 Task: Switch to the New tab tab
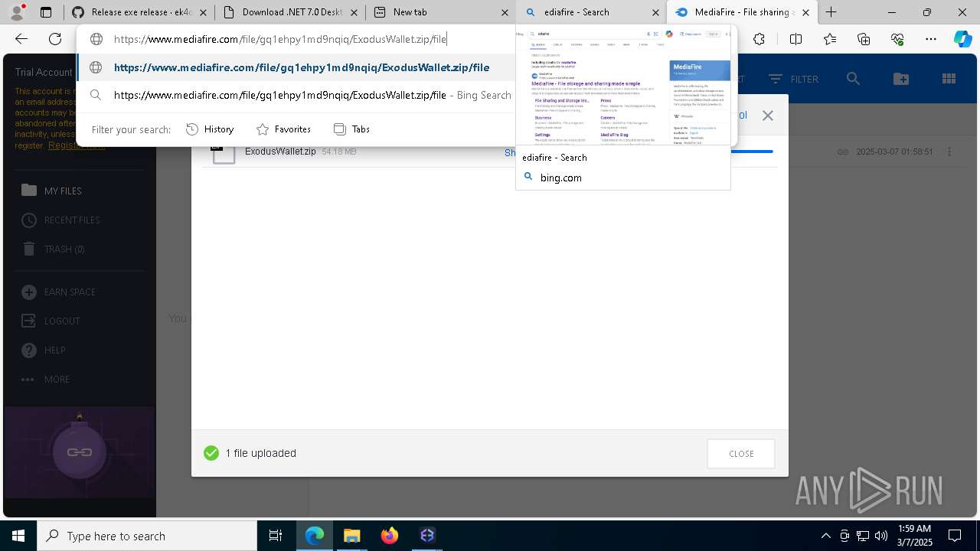(x=433, y=12)
